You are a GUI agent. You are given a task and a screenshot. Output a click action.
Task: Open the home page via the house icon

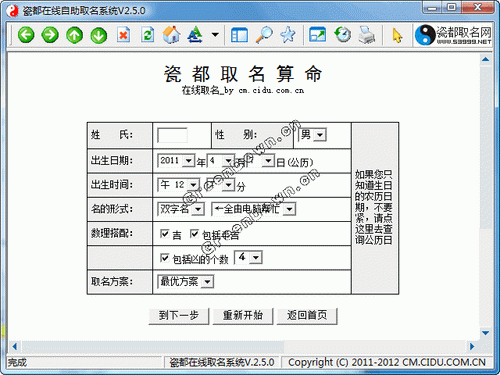pos(171,35)
